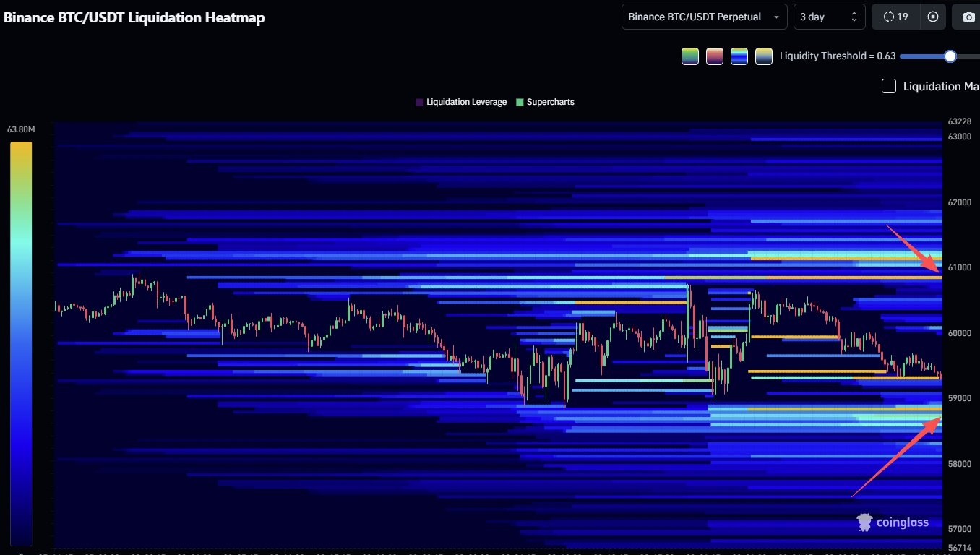Enable the Liquidation Map checkbox
Image resolution: width=980 pixels, height=555 pixels.
tap(889, 87)
